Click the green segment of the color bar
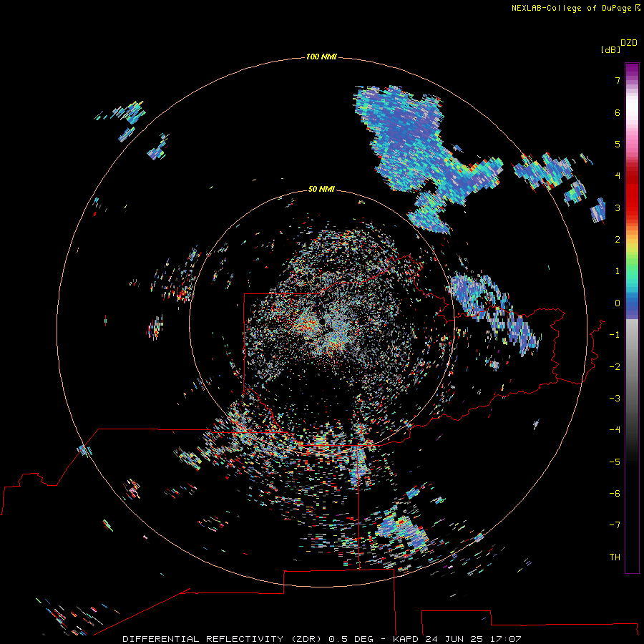644x644 pixels. pos(632,263)
